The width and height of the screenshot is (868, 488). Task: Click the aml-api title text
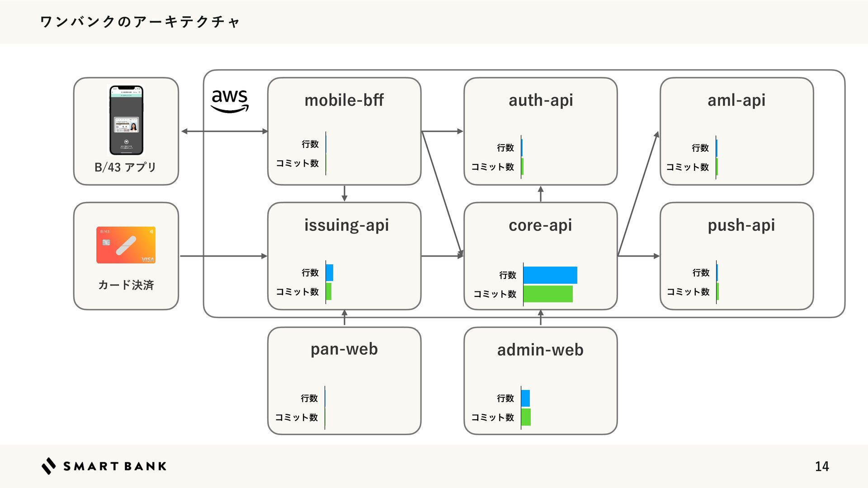(x=736, y=100)
